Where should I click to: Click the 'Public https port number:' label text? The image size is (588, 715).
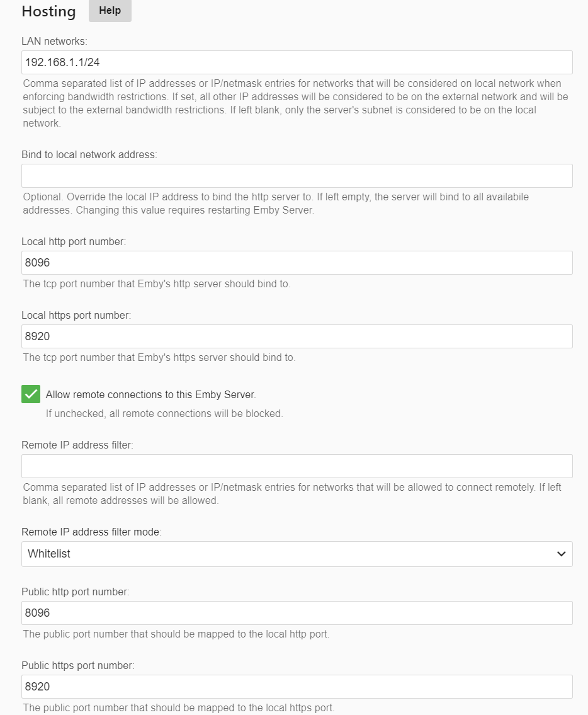click(77, 665)
